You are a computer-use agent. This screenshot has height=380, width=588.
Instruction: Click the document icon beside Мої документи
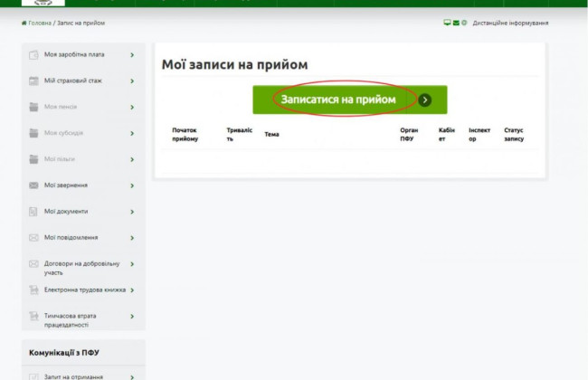pos(33,212)
